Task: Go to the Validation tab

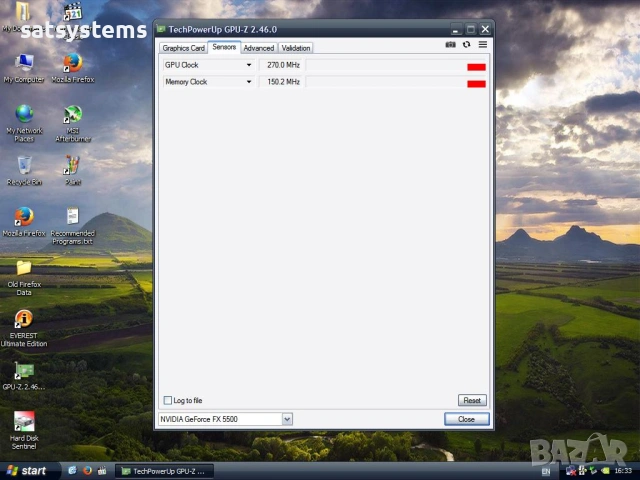Action: pos(296,48)
